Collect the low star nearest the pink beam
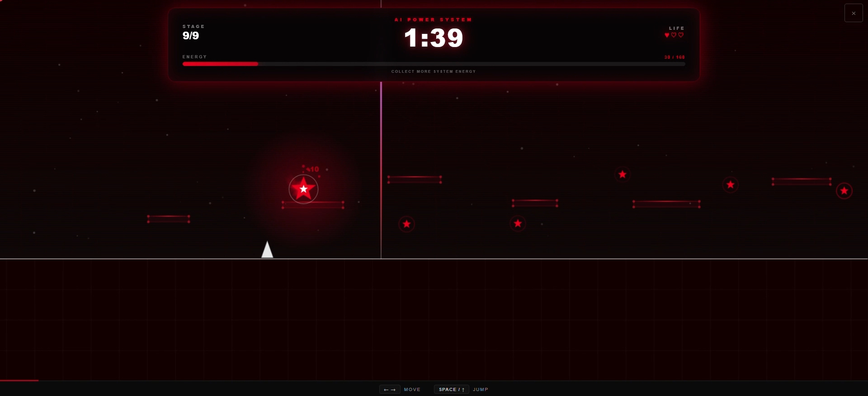Screen dimensions: 868x396 click(406, 224)
